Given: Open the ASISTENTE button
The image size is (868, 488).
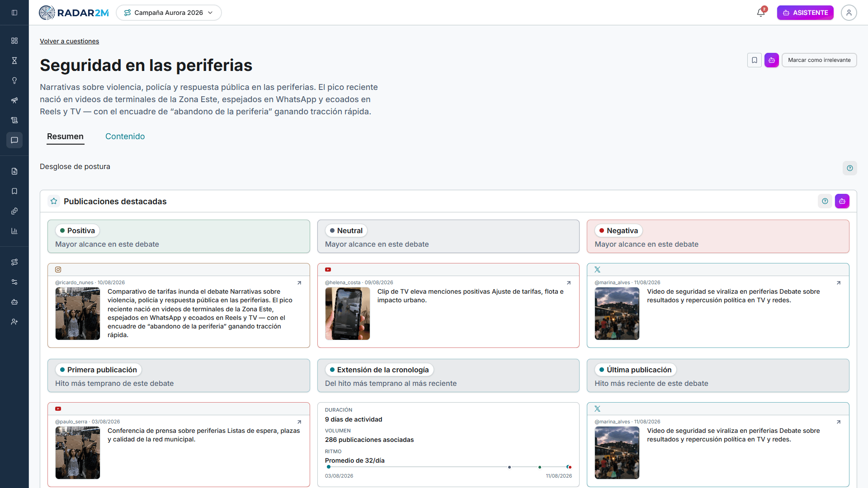Looking at the screenshot, I should click(805, 13).
